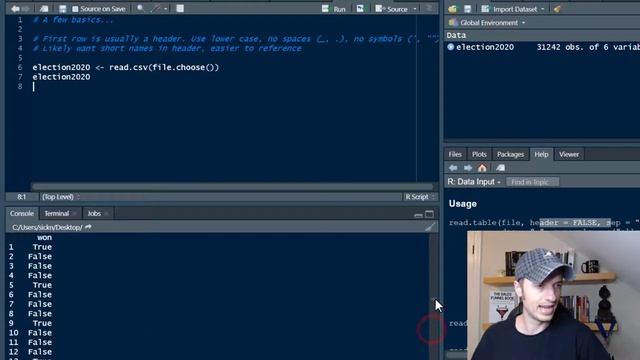The height and width of the screenshot is (360, 640).
Task: Click the Usage heading in Help
Action: (462, 204)
